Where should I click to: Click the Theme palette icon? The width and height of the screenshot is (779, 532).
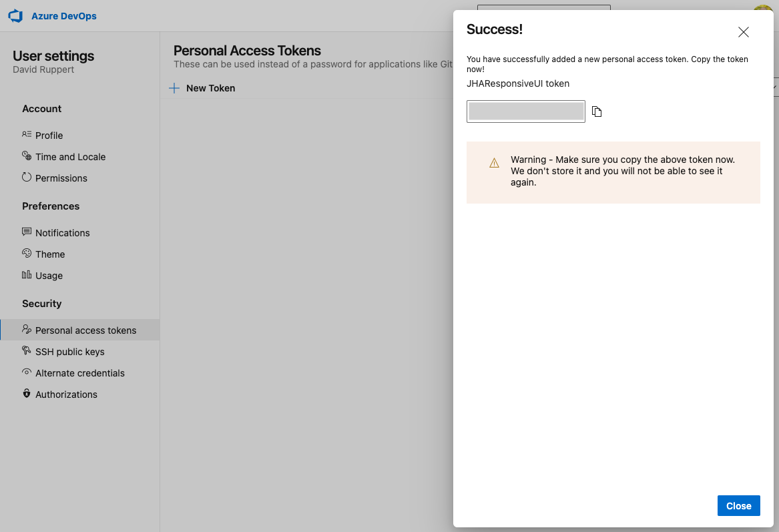(27, 254)
